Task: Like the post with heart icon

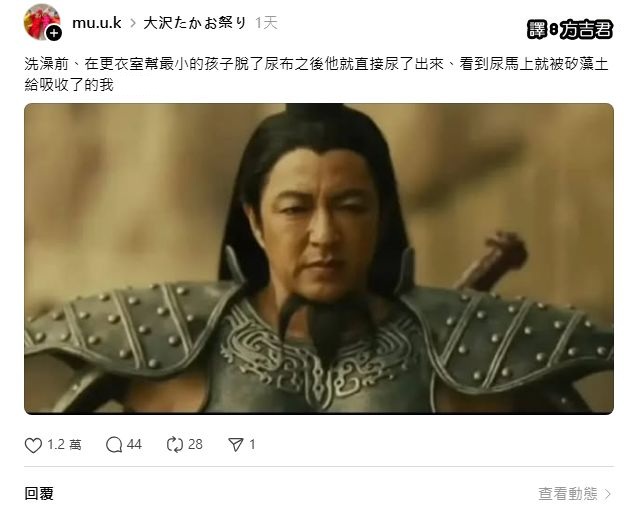Action: click(x=33, y=445)
